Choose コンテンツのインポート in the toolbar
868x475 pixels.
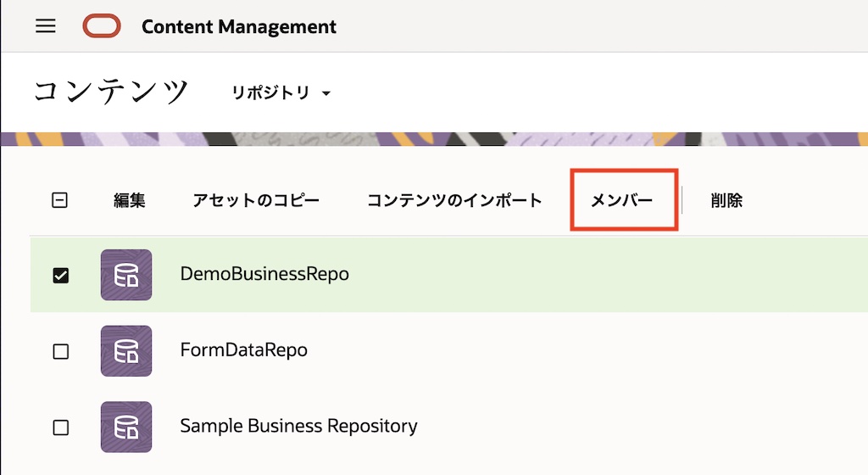454,201
